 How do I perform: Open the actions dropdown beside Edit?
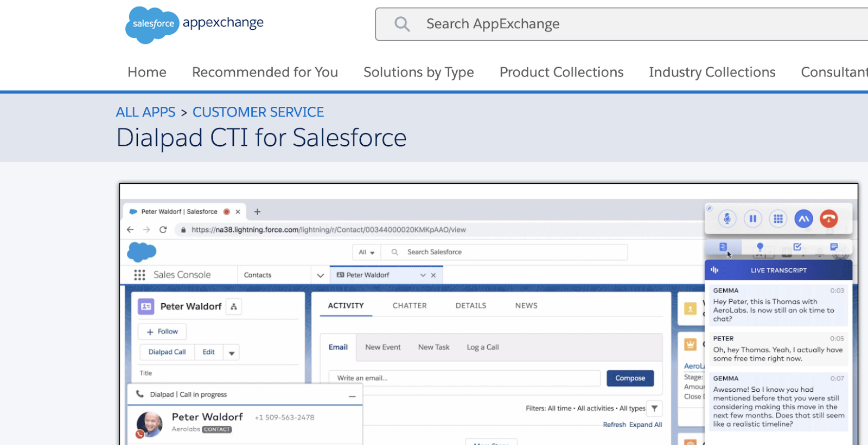232,353
